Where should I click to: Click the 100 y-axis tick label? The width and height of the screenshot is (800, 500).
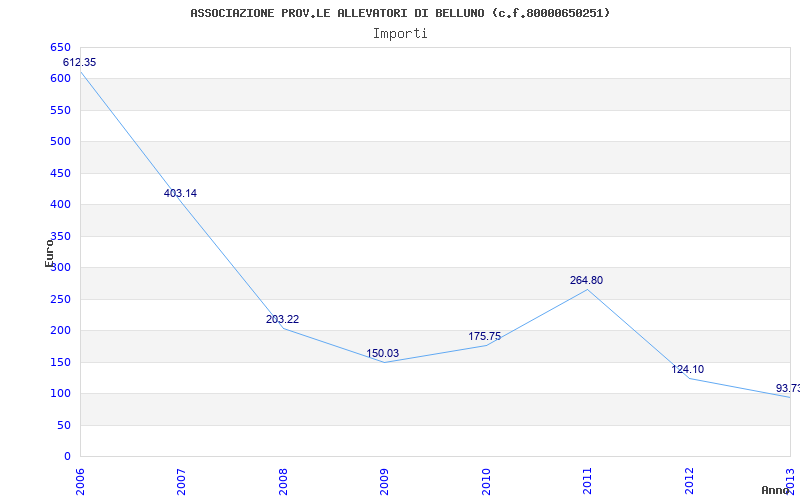point(60,394)
